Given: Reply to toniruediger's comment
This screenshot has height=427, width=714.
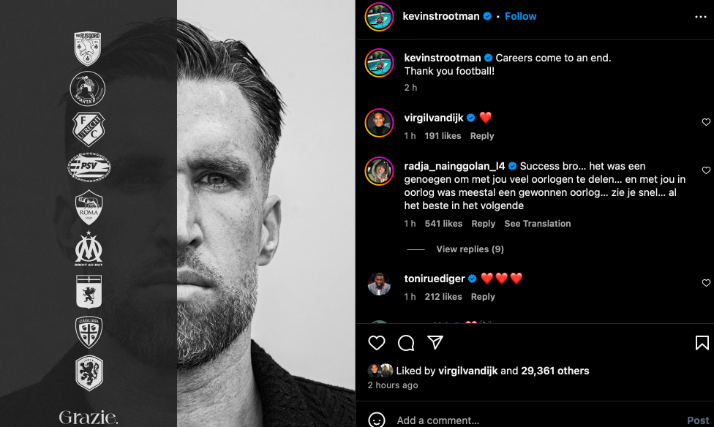Looking at the screenshot, I should click(x=483, y=297).
